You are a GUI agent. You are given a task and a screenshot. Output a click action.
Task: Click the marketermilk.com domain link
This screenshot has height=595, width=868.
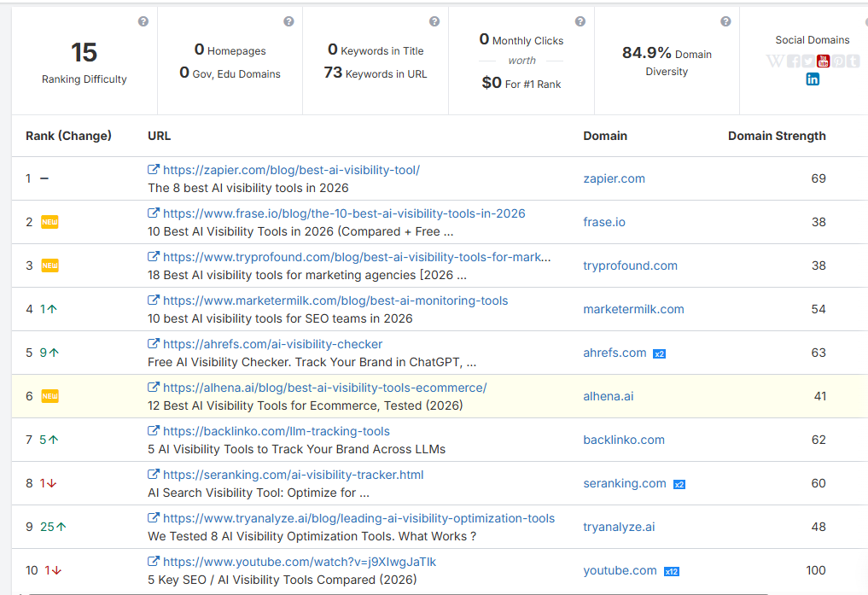pos(633,309)
